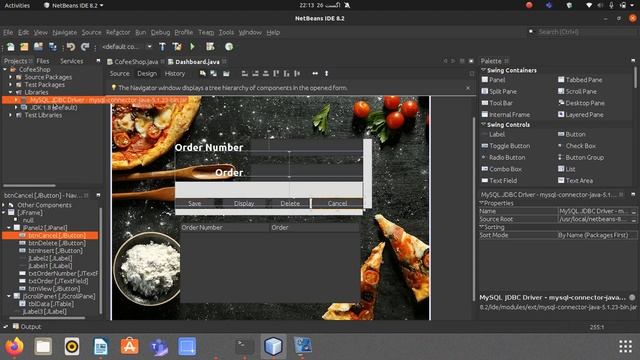Expand the Test Packages node

[x=11, y=85]
